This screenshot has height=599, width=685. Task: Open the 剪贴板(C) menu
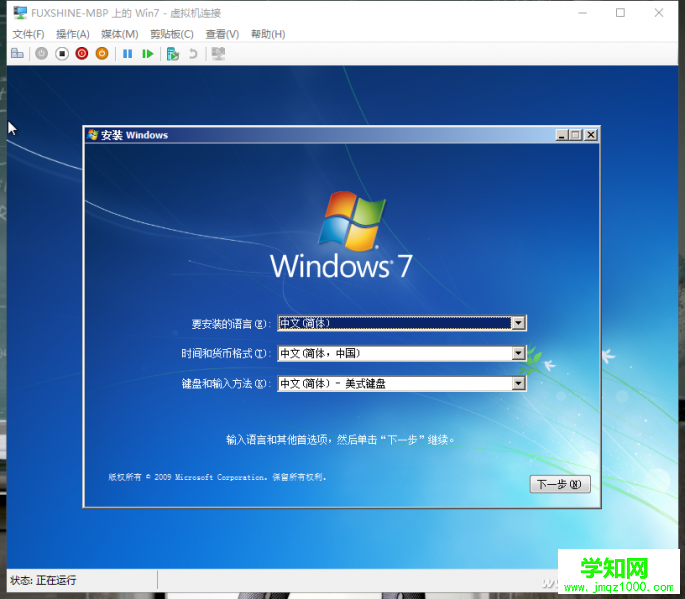[172, 34]
